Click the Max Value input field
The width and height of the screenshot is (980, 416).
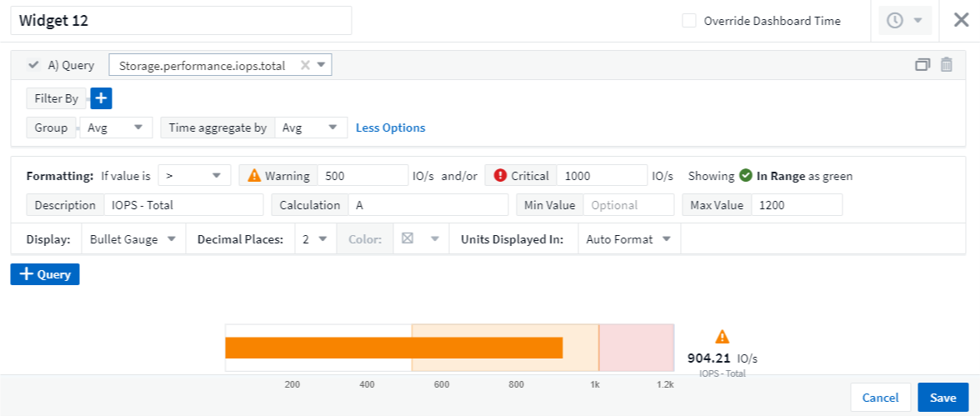(796, 205)
